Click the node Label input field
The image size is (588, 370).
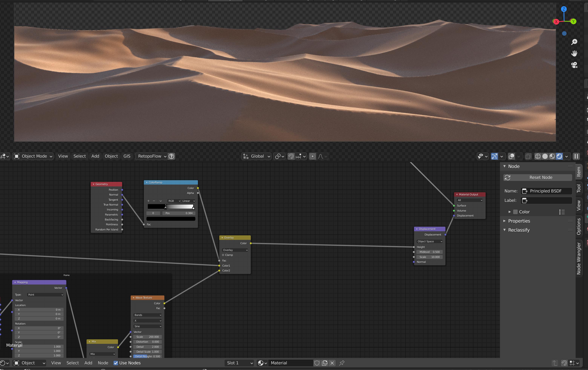(546, 201)
